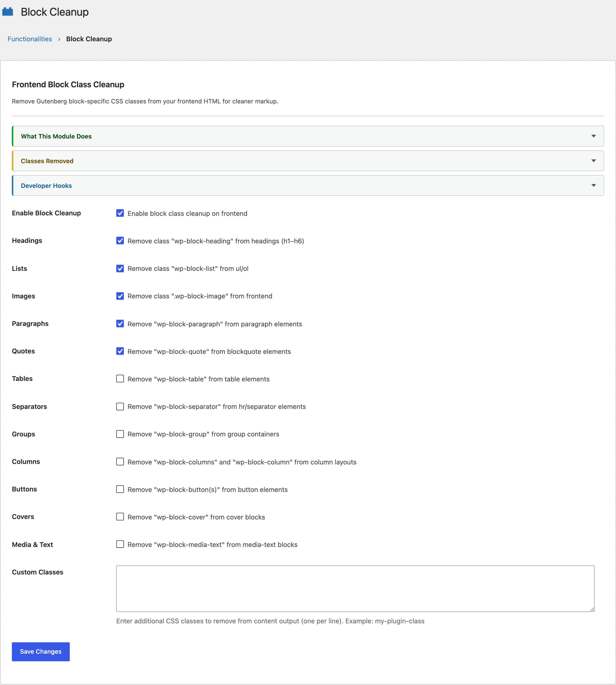The width and height of the screenshot is (616, 685).
Task: Uncheck the wp-block-list removal checkbox
Action: click(x=120, y=268)
